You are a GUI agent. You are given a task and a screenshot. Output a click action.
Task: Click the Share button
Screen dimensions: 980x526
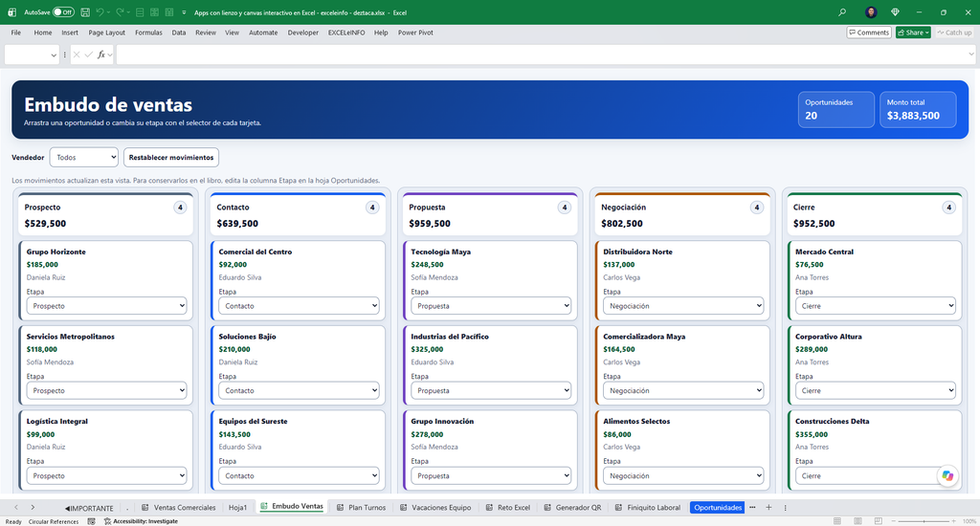(913, 33)
